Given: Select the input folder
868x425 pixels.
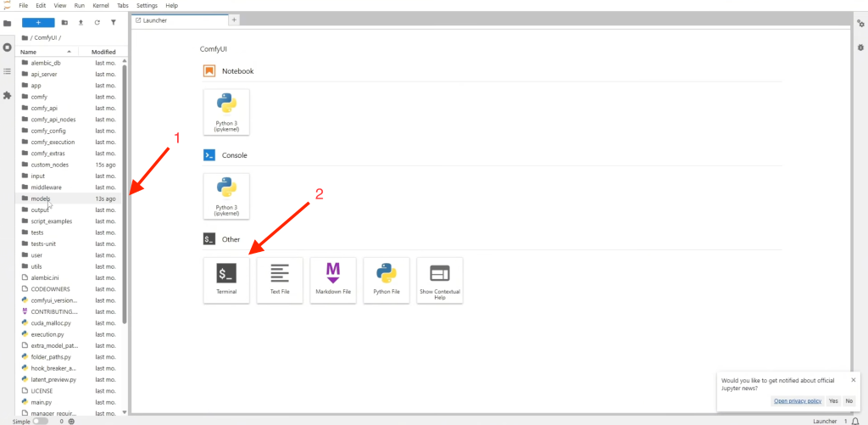Looking at the screenshot, I should [x=69, y=176].
